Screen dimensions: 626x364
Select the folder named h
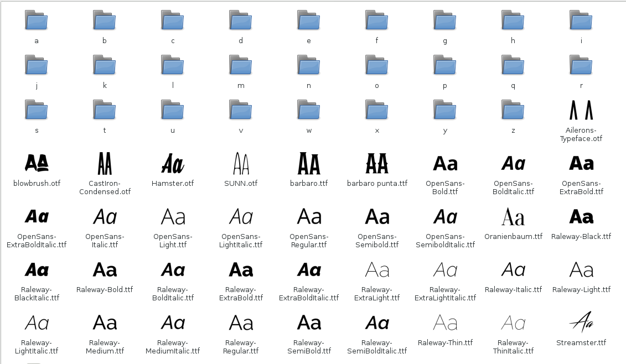click(513, 20)
